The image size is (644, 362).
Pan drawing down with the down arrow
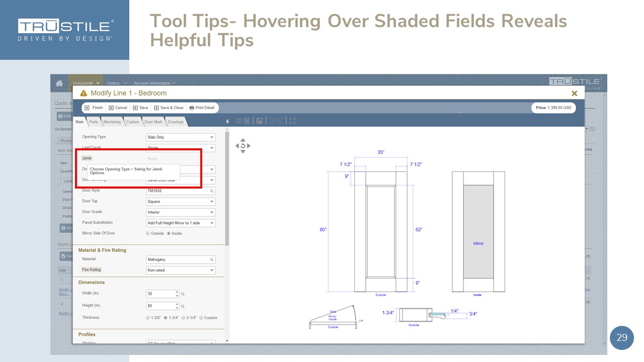[x=243, y=151]
